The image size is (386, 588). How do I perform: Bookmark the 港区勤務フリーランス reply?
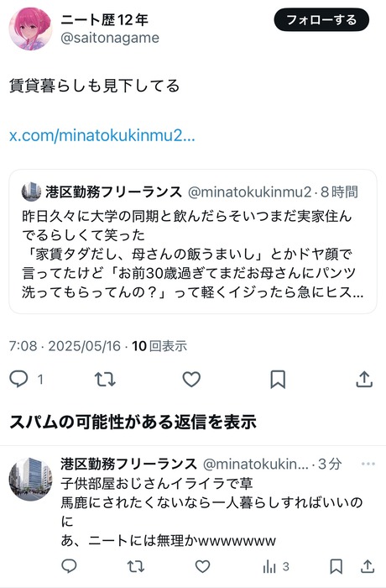336,566
